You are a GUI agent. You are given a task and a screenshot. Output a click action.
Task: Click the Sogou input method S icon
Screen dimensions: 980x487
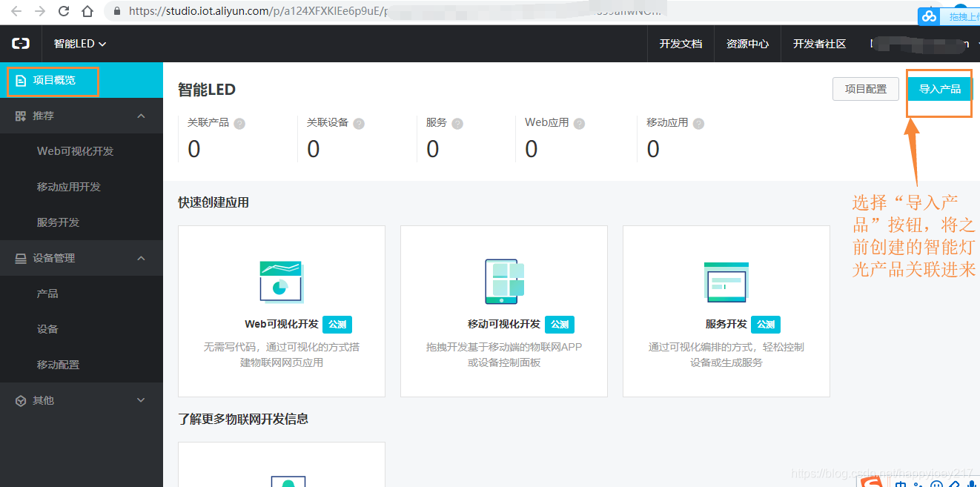point(872,482)
